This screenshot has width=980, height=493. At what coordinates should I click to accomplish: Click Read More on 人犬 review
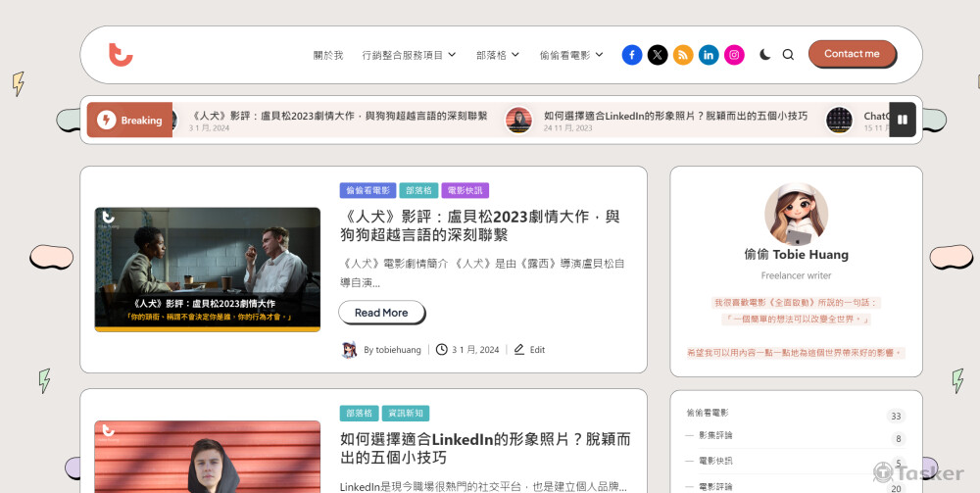[381, 313]
